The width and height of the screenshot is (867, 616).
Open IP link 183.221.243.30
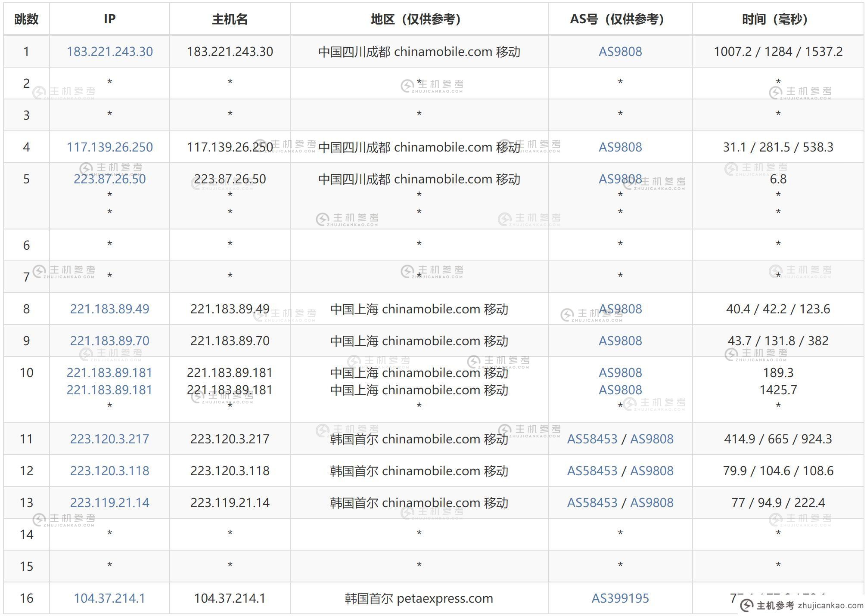click(109, 52)
